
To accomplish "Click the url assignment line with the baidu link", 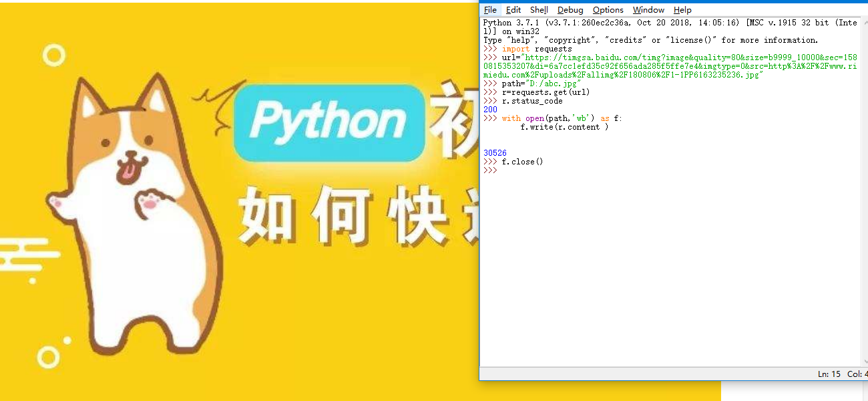I will (x=670, y=66).
